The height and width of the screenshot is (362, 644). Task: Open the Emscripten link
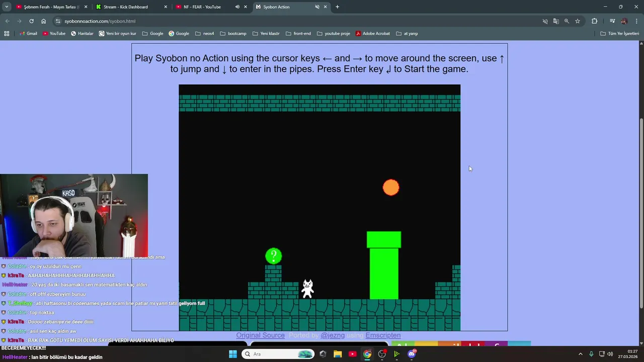(383, 335)
